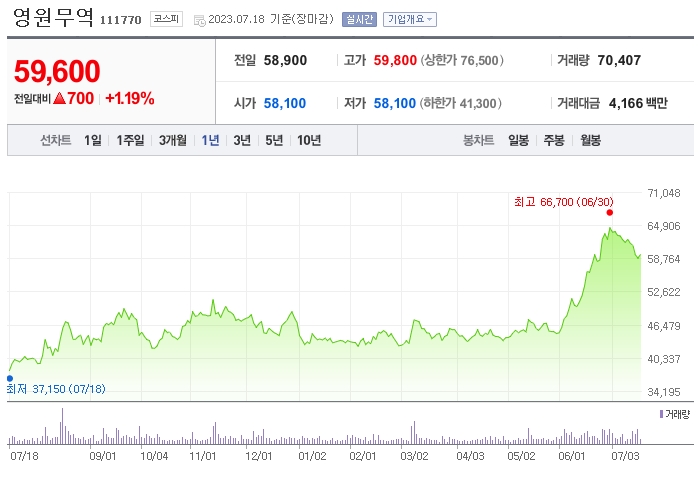Click the 71,048 y-axis label
694x478 pixels.
pos(663,193)
